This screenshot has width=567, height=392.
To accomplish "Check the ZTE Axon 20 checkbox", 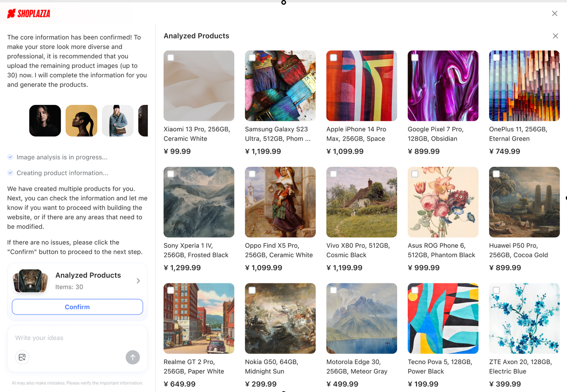I will pos(496,290).
